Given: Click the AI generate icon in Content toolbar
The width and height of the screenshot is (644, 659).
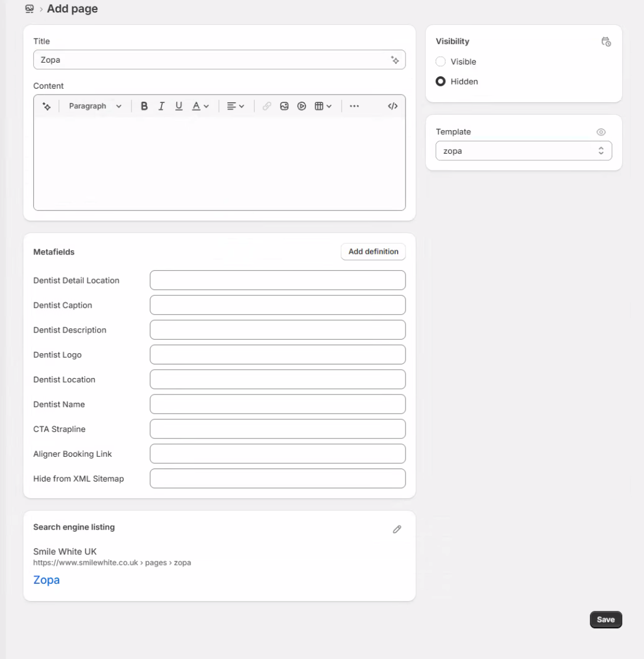Looking at the screenshot, I should click(47, 106).
